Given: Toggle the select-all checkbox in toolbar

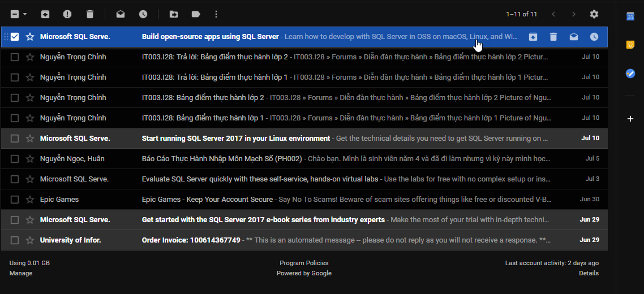Looking at the screenshot, I should [15, 14].
